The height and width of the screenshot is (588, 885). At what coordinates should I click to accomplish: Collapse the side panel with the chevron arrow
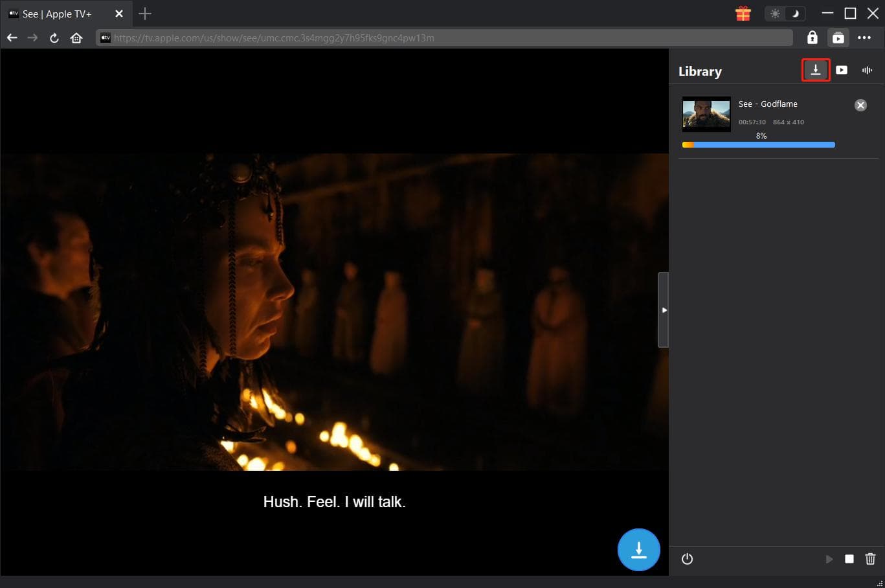(664, 310)
